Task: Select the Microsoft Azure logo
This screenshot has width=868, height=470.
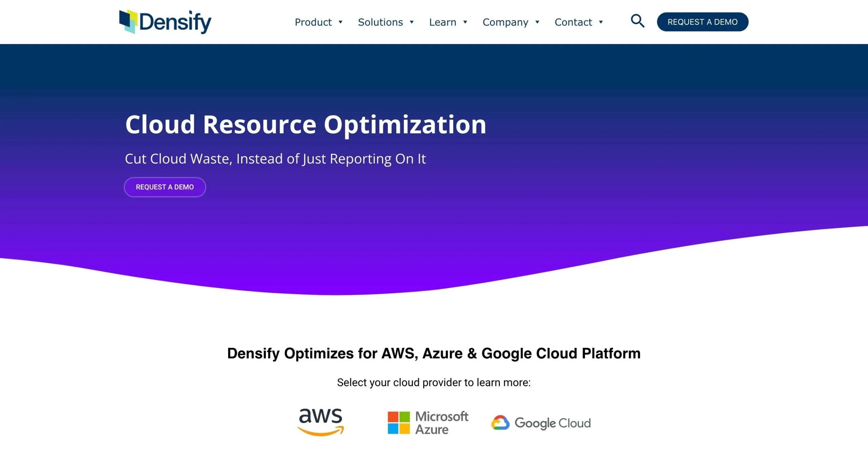Action: [x=428, y=422]
